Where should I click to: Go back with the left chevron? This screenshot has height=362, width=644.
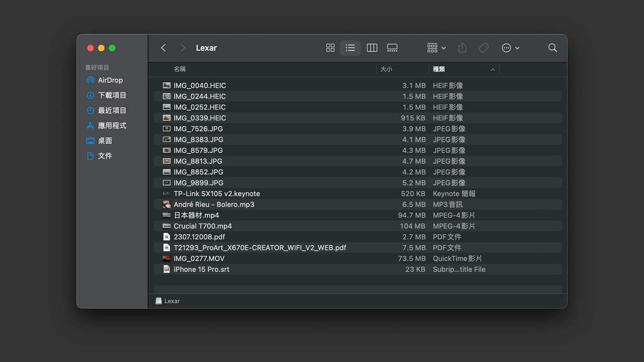pos(163,48)
